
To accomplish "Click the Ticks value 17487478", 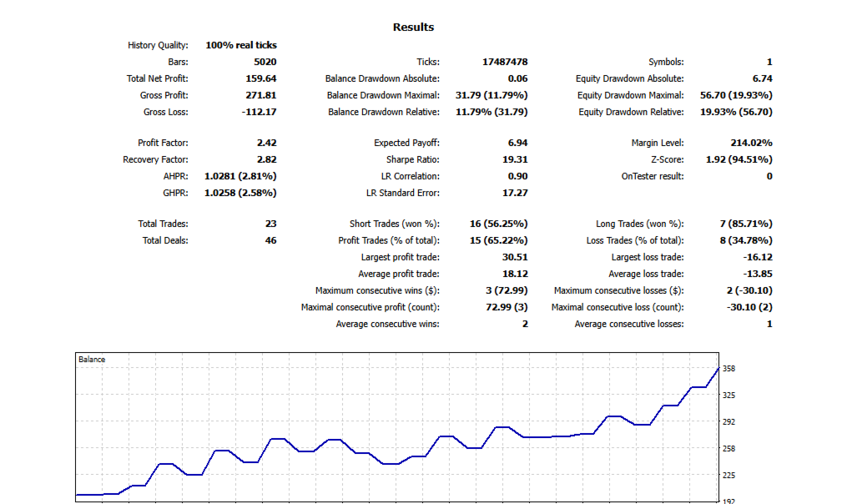I will point(505,62).
